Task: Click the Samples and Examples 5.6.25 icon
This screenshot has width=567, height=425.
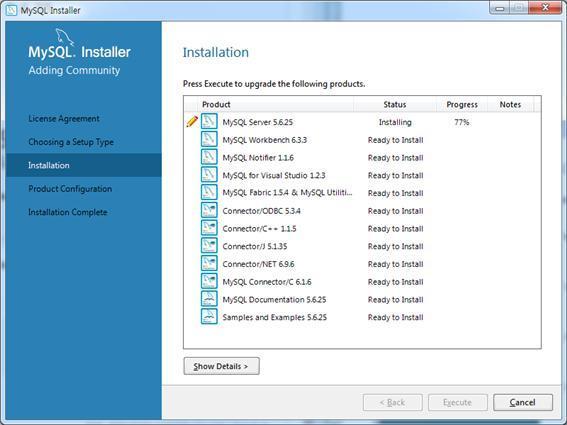Action: coord(209,316)
